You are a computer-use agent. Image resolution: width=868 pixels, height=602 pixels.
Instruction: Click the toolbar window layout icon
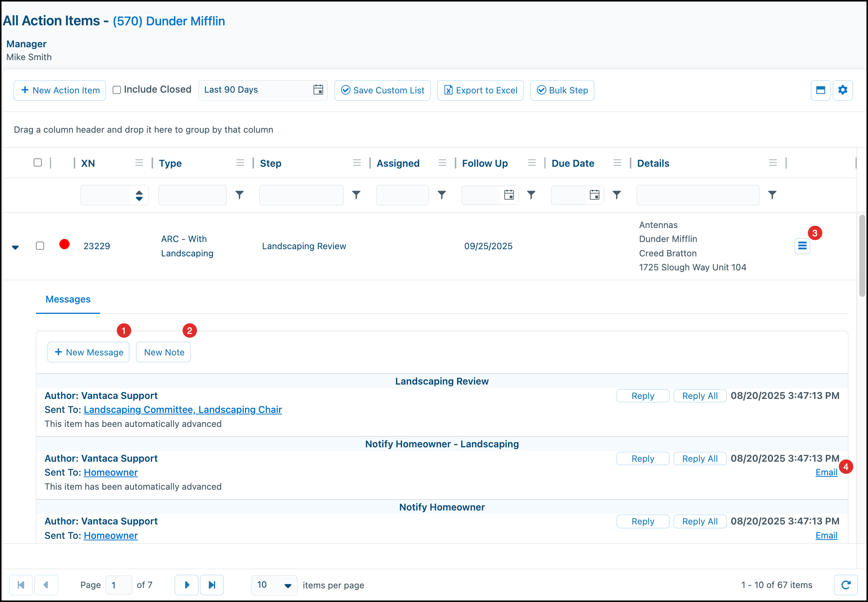(x=820, y=90)
